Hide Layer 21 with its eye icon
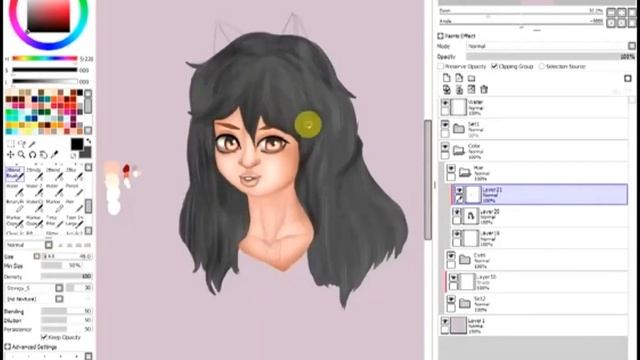Image resolution: width=640 pixels, height=360 pixels. tap(459, 191)
